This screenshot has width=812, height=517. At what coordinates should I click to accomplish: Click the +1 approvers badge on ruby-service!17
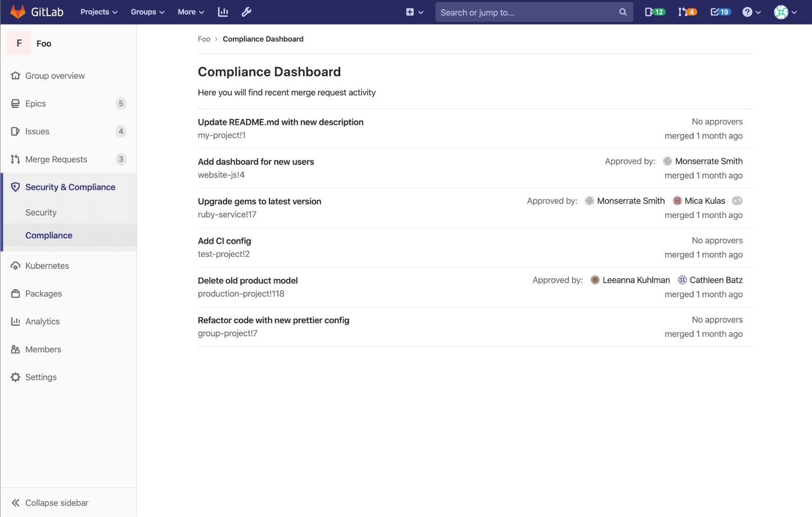point(737,200)
